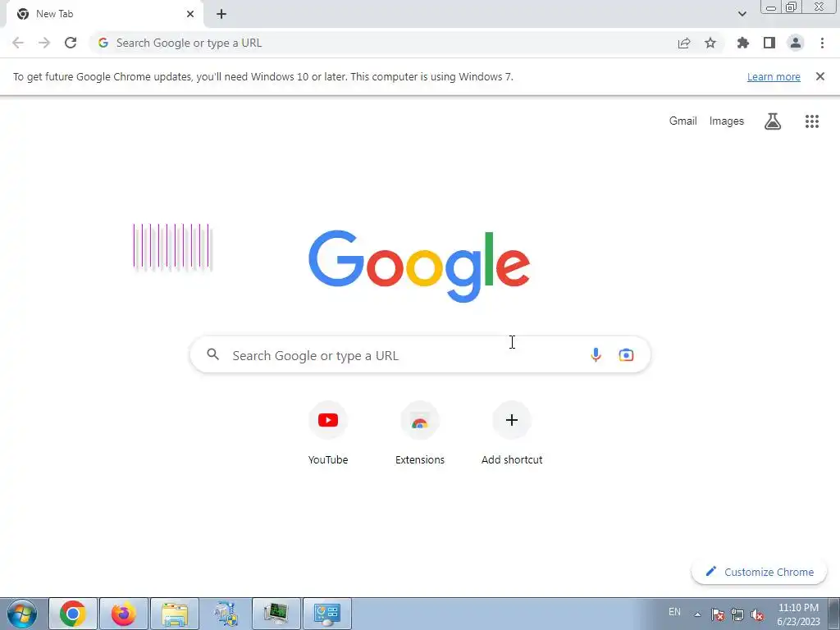Open the Windows Start menu
Screen dimensions: 840x630
pos(22,614)
